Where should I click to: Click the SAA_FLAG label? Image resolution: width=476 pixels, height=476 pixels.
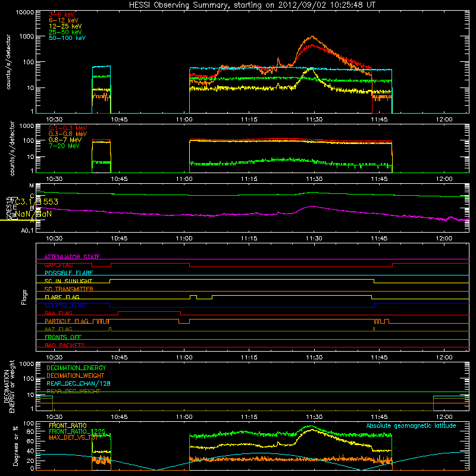[x=58, y=313]
